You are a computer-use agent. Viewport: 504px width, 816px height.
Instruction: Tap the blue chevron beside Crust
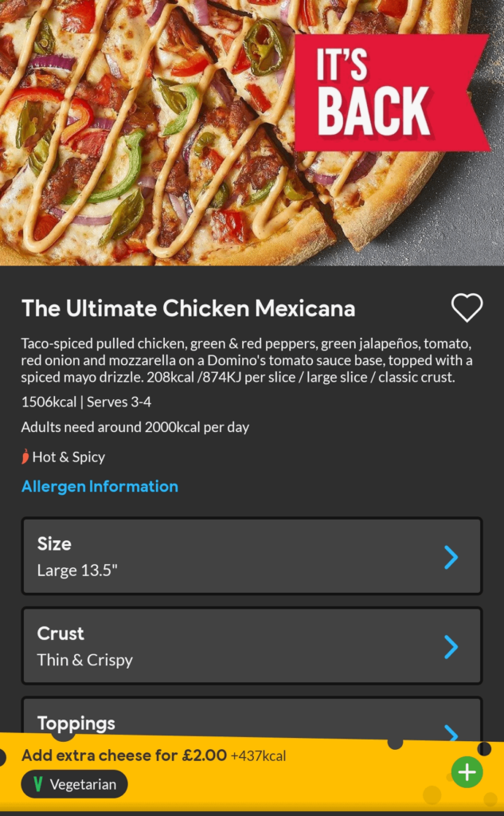point(451,646)
